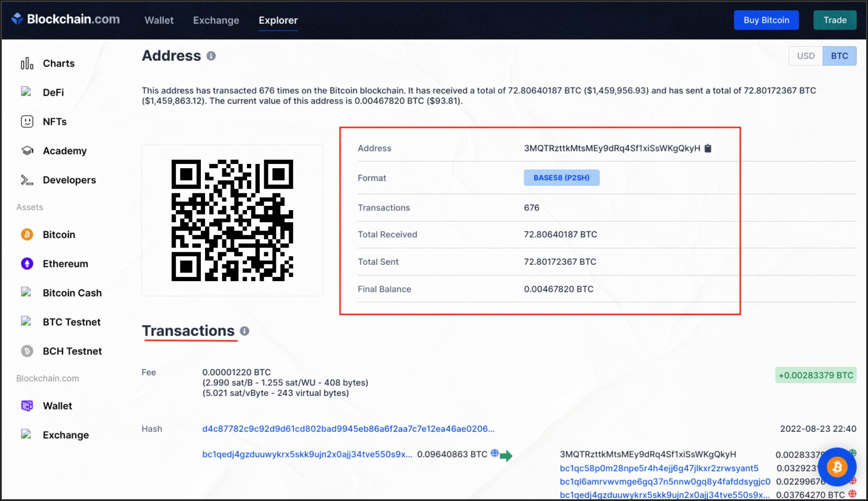Click the Total Received value 72.80640187 BTC
Image resolution: width=868 pixels, height=501 pixels.
[560, 234]
